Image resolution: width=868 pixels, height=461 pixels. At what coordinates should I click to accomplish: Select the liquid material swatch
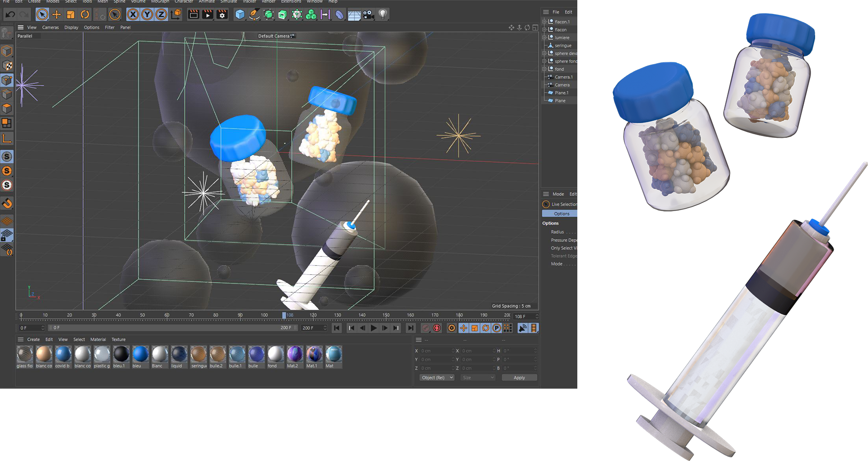[x=179, y=357]
